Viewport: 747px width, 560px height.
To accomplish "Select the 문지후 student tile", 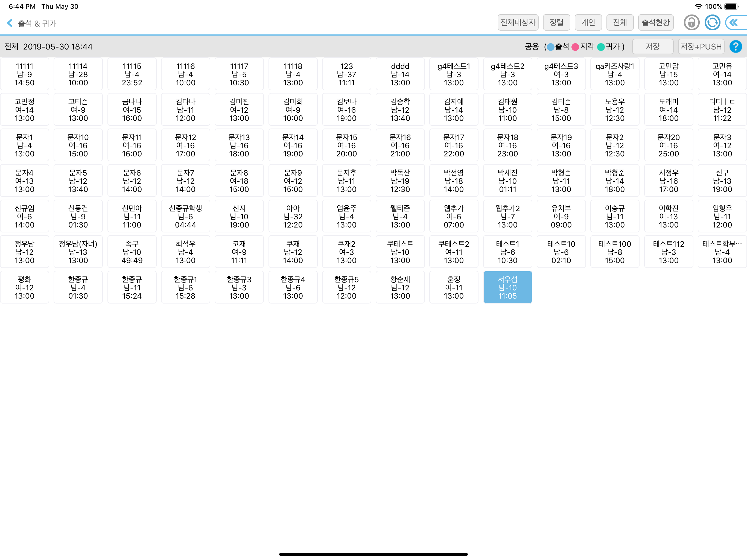I will (x=346, y=181).
